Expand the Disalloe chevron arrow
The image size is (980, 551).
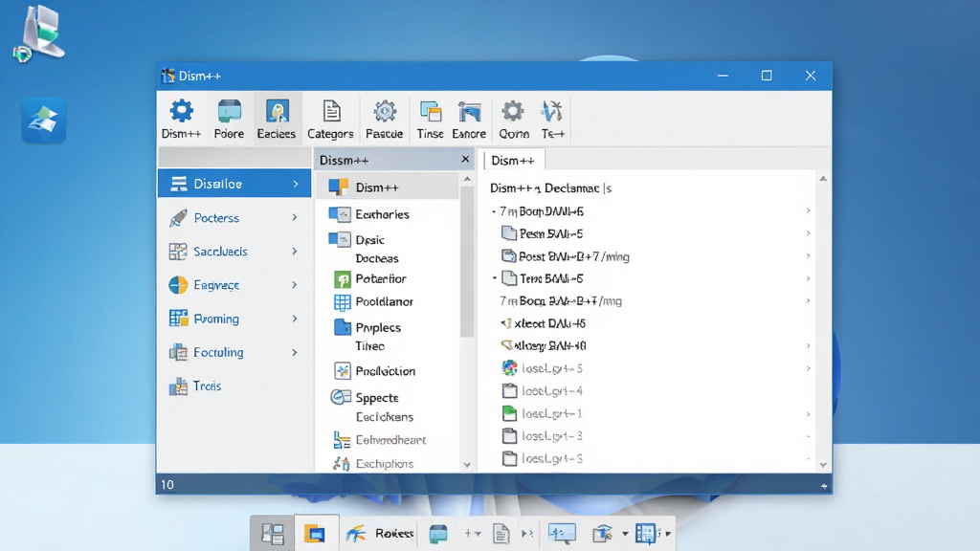point(296,184)
